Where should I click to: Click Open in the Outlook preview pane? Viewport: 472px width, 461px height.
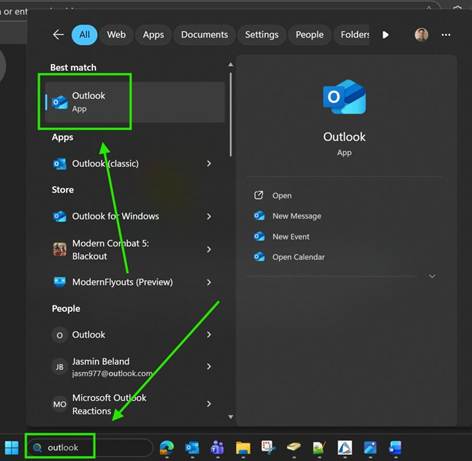[282, 196]
